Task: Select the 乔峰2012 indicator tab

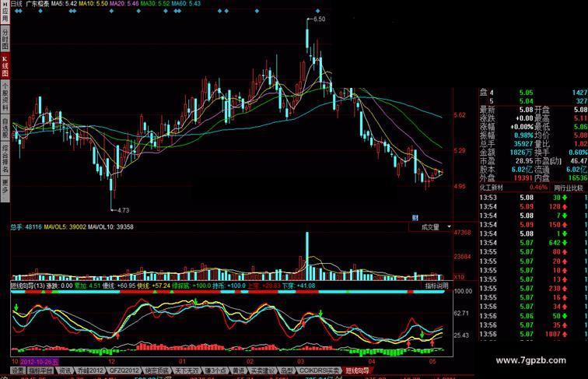Action: coord(90,370)
